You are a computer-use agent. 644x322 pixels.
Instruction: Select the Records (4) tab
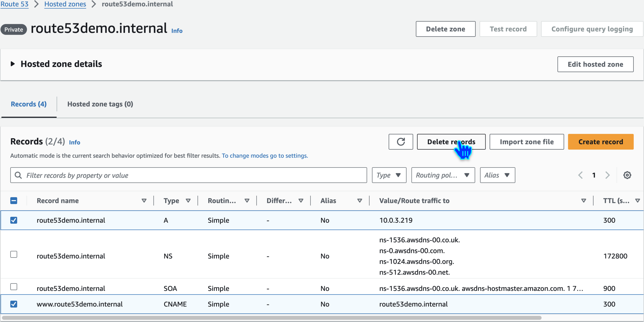pyautogui.click(x=29, y=104)
